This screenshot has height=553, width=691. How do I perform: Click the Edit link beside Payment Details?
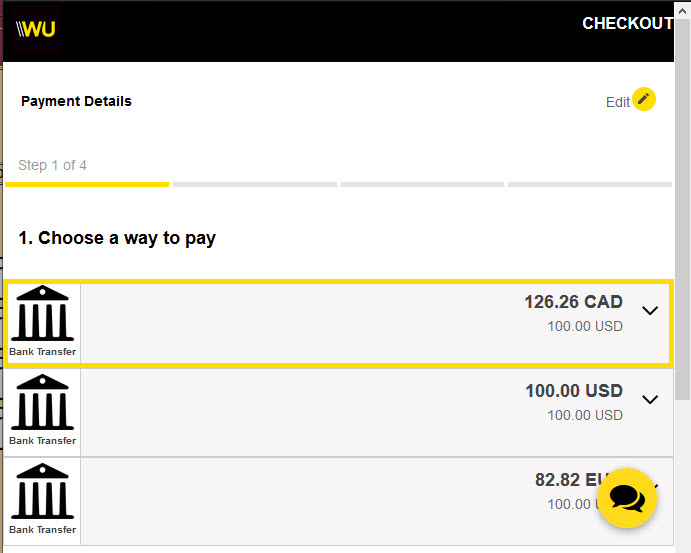[x=617, y=102]
